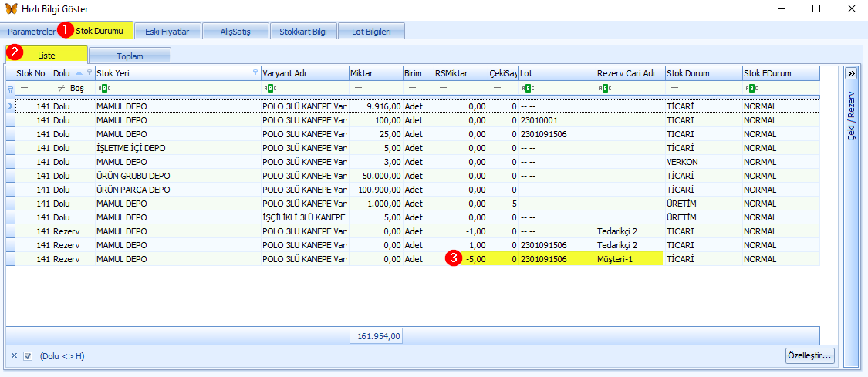Image resolution: width=868 pixels, height=377 pixels.
Task: Click the ABC operator icon under Lot column
Action: click(x=528, y=88)
